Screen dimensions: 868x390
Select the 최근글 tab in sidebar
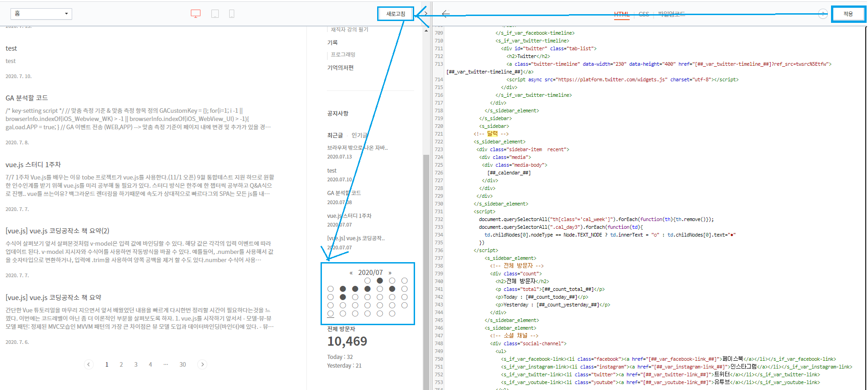(335, 136)
